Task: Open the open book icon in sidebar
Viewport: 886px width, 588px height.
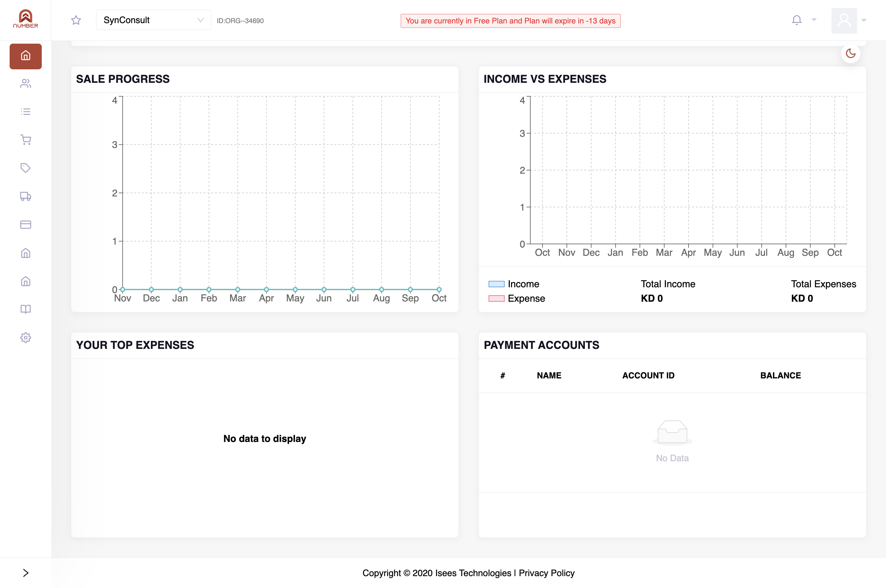Action: point(25,309)
